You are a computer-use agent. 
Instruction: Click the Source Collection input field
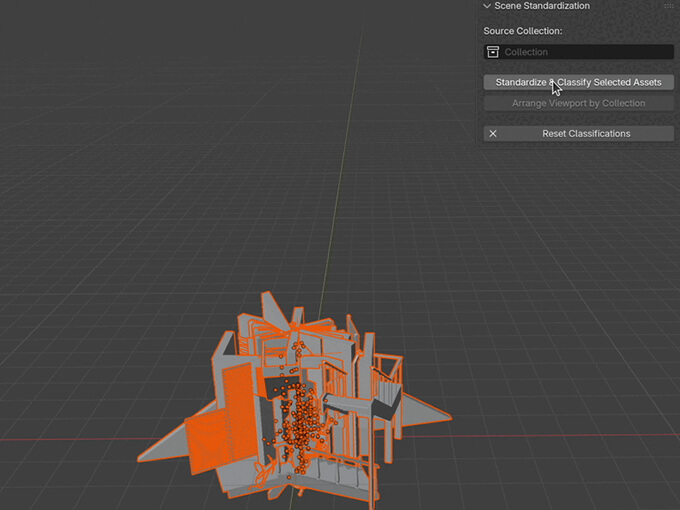[x=578, y=52]
